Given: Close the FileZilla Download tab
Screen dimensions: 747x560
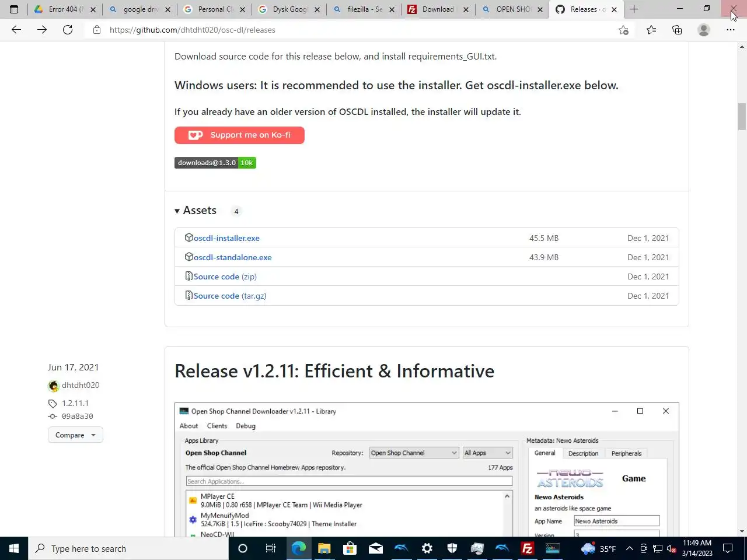Looking at the screenshot, I should pyautogui.click(x=466, y=9).
